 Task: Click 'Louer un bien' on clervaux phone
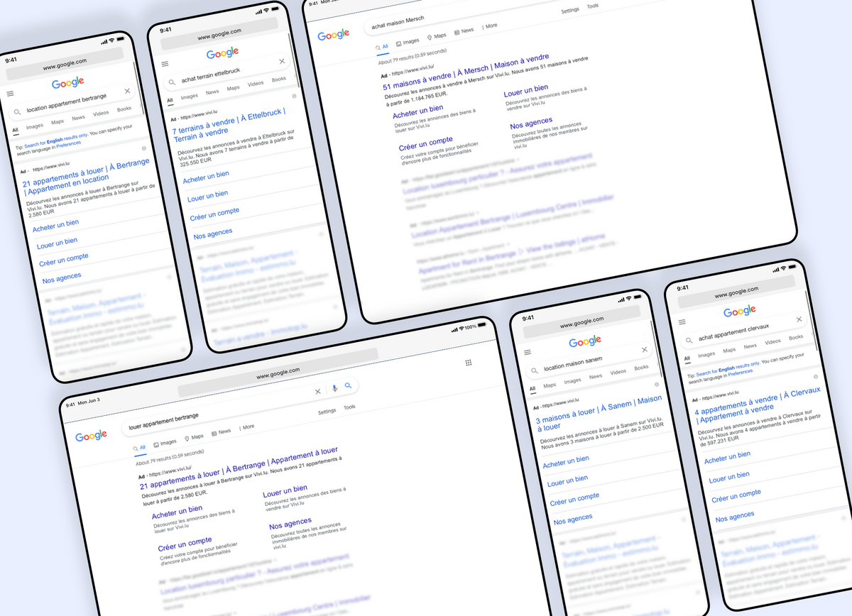pyautogui.click(x=729, y=477)
